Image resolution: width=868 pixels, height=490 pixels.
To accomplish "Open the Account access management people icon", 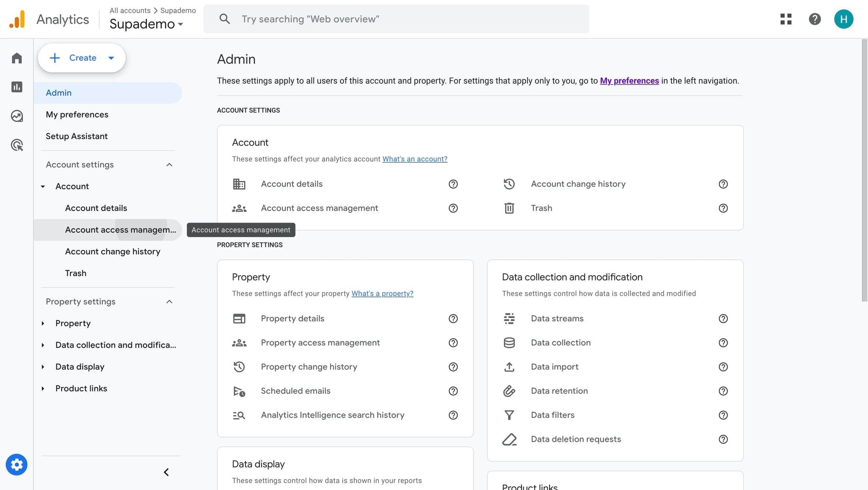I will click(x=239, y=208).
